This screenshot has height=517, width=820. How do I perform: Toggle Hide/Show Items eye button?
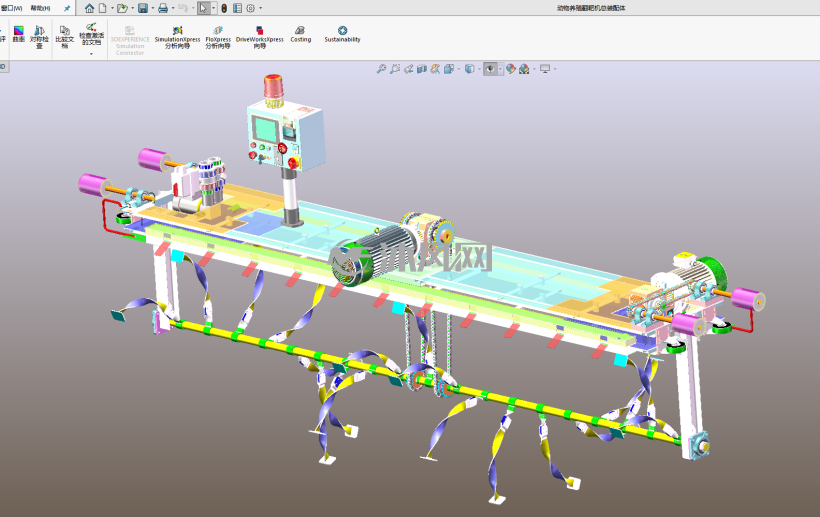tap(490, 68)
